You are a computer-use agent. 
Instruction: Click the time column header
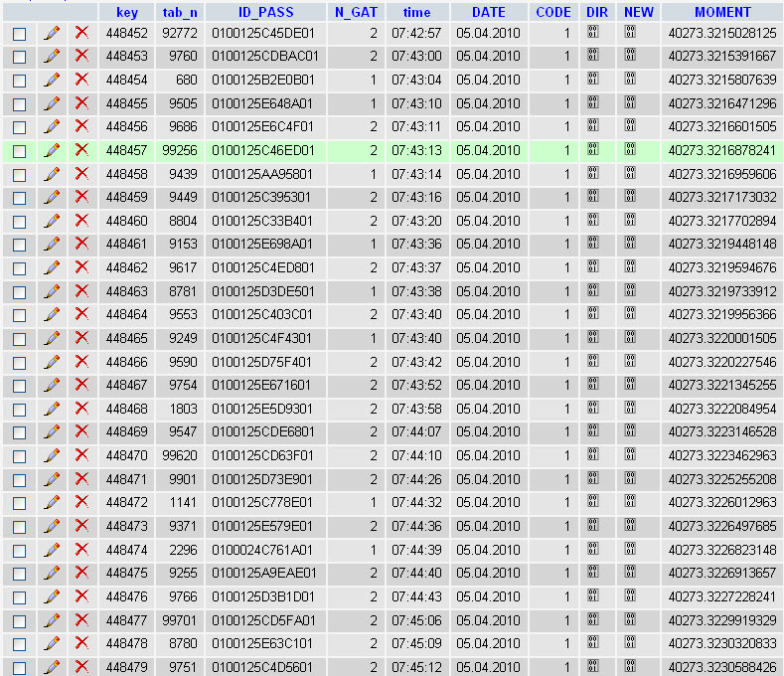point(416,13)
